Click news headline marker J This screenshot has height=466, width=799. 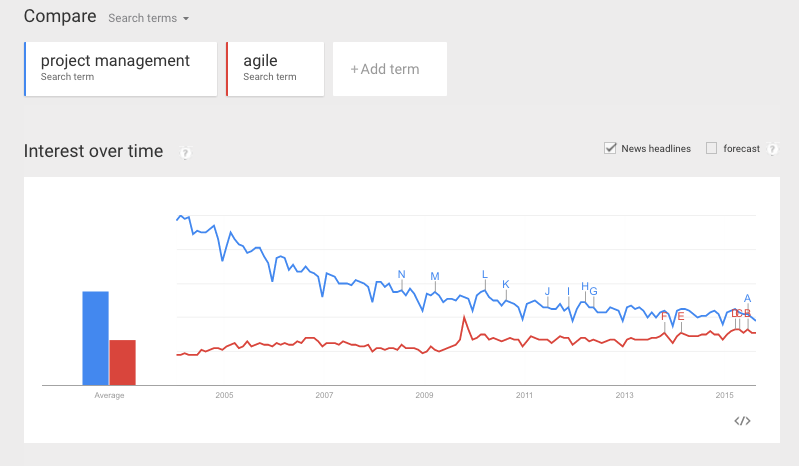click(547, 291)
